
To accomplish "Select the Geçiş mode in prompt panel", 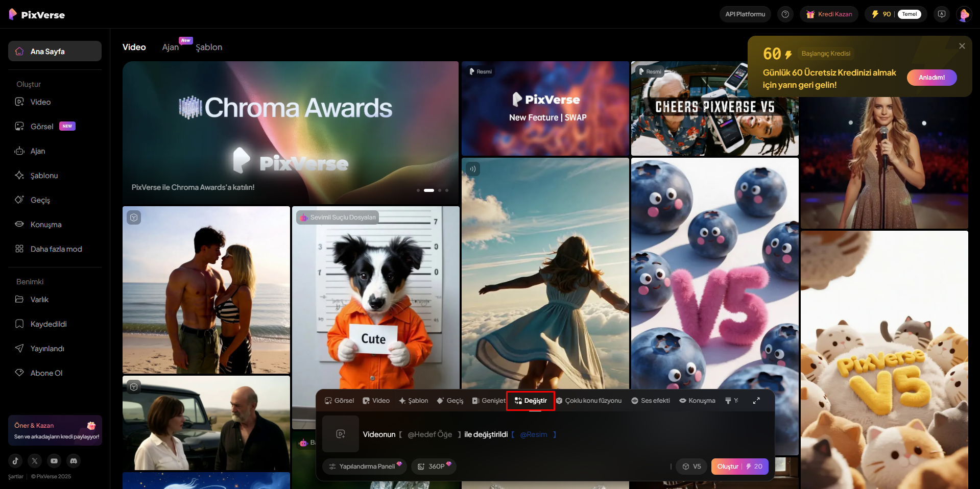I will pos(450,401).
